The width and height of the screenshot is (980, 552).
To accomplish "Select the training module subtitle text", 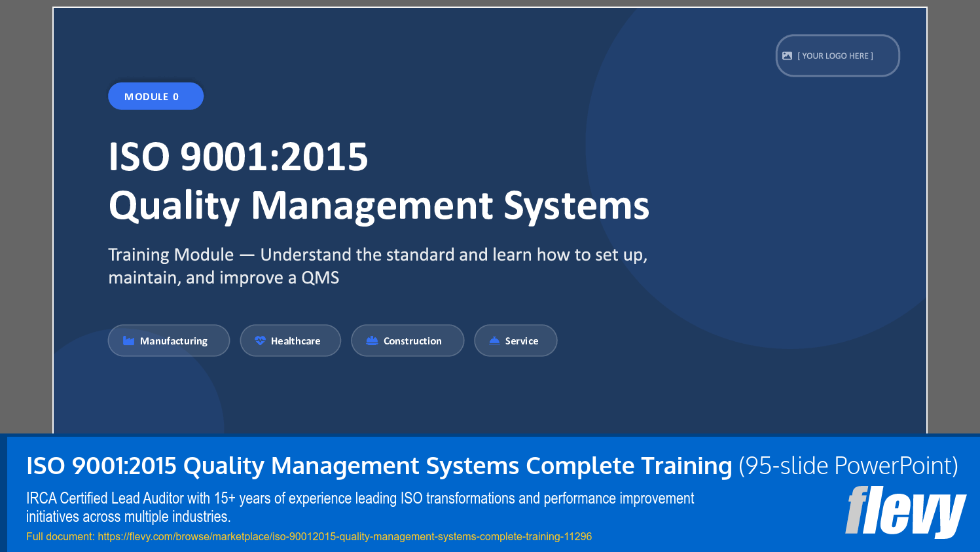I will click(378, 265).
